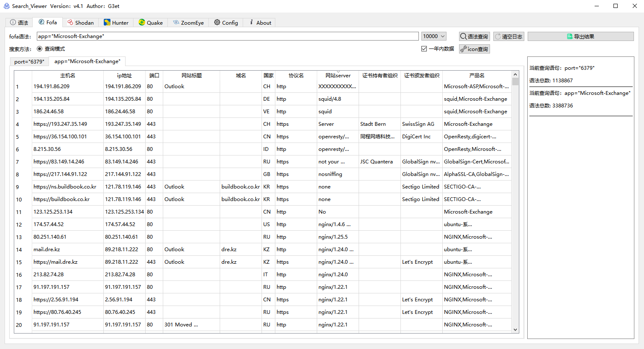644x349 pixels.
Task: Switch to the Hunter tab
Action: pos(116,23)
